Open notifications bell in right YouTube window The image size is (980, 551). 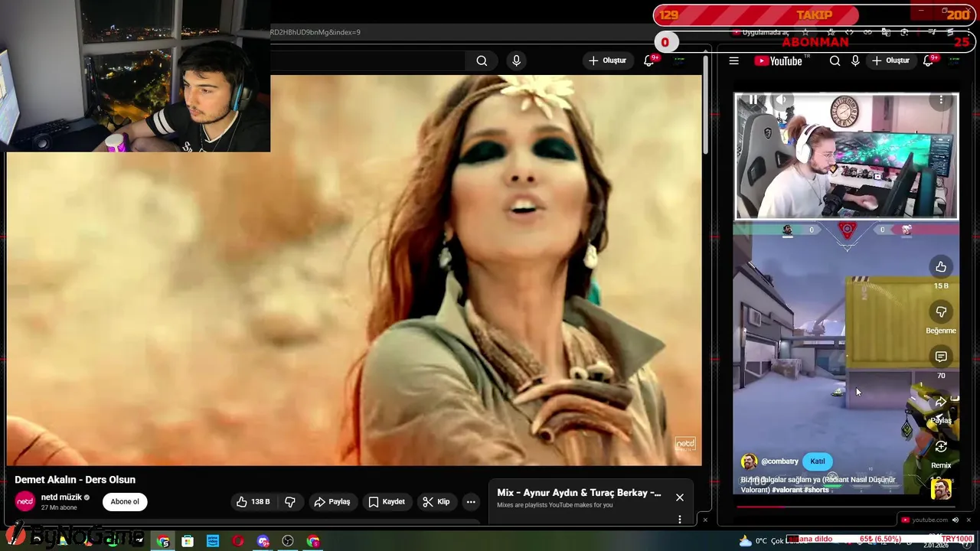coord(929,60)
